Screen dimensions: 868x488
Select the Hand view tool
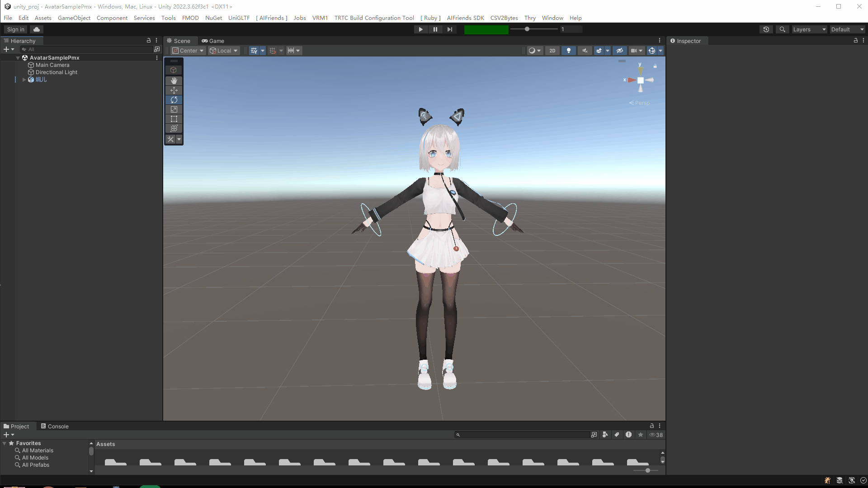pos(174,80)
